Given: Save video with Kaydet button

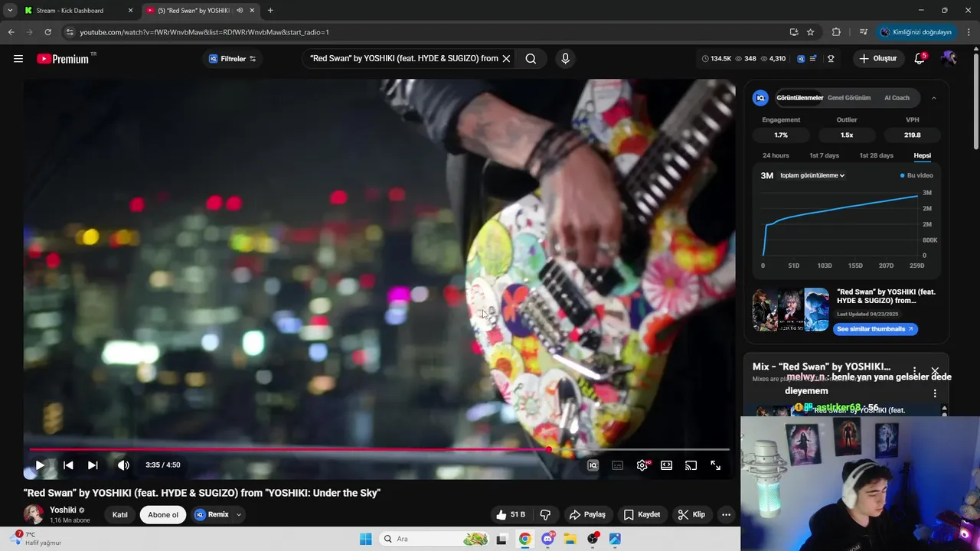Looking at the screenshot, I should 642,515.
